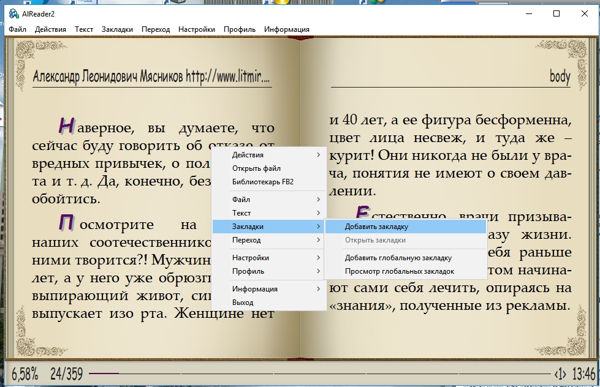
Task: Choose Открыть файл in context menu
Action: 269,168
